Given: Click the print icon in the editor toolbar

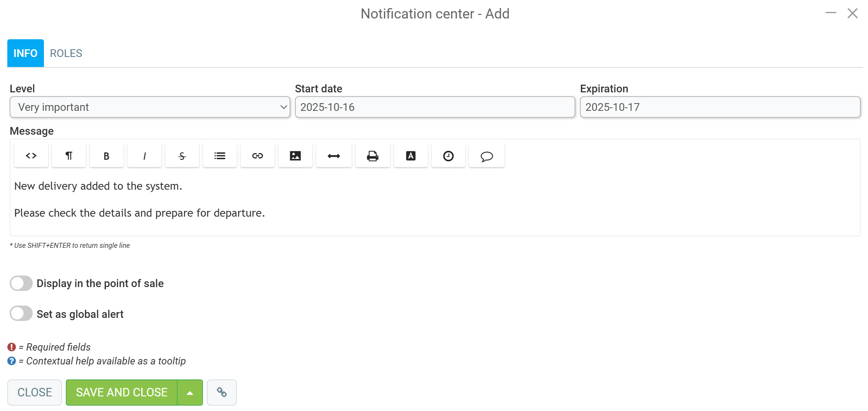Looking at the screenshot, I should [373, 155].
